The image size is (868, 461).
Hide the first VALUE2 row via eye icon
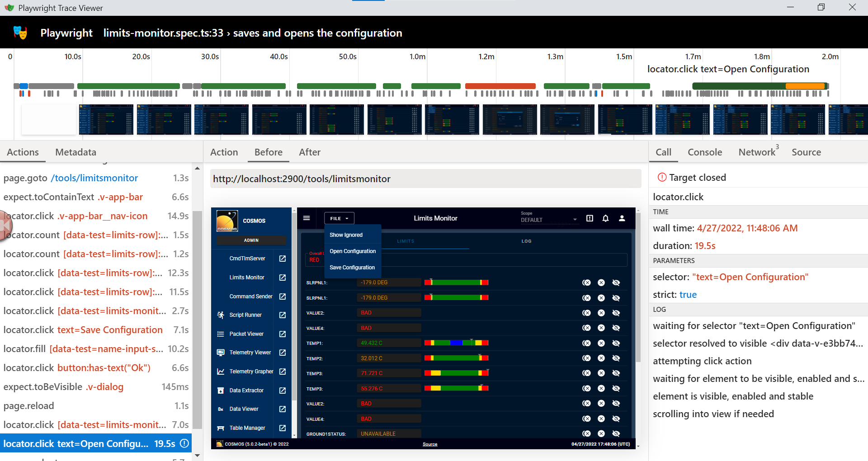click(x=616, y=313)
